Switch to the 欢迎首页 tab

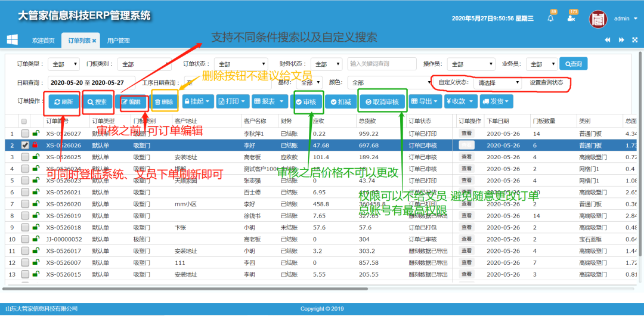pyautogui.click(x=43, y=41)
